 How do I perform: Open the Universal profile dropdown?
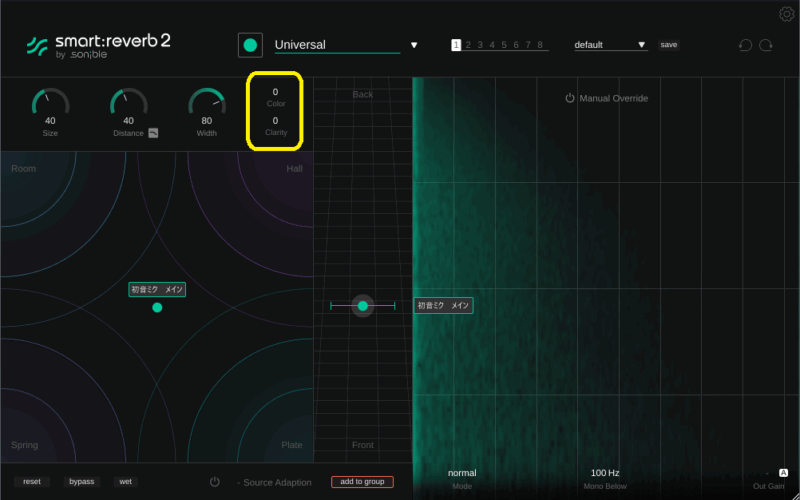tap(414, 45)
